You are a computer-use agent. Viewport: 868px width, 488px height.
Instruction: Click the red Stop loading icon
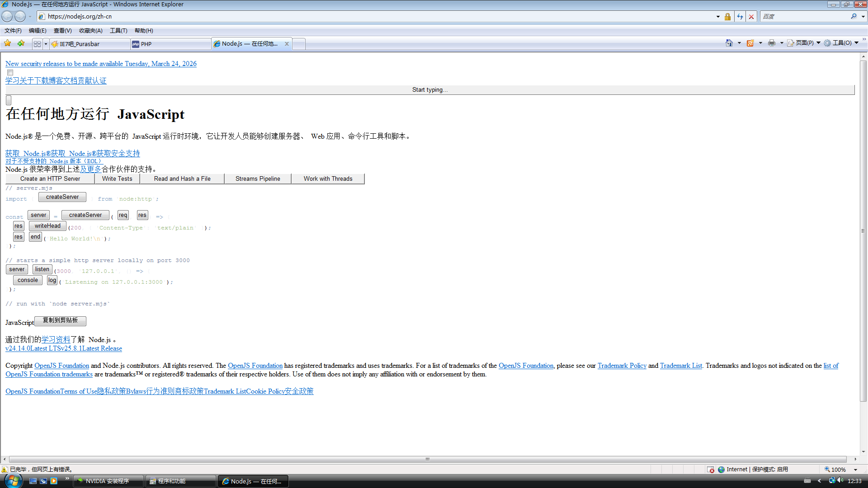(751, 17)
